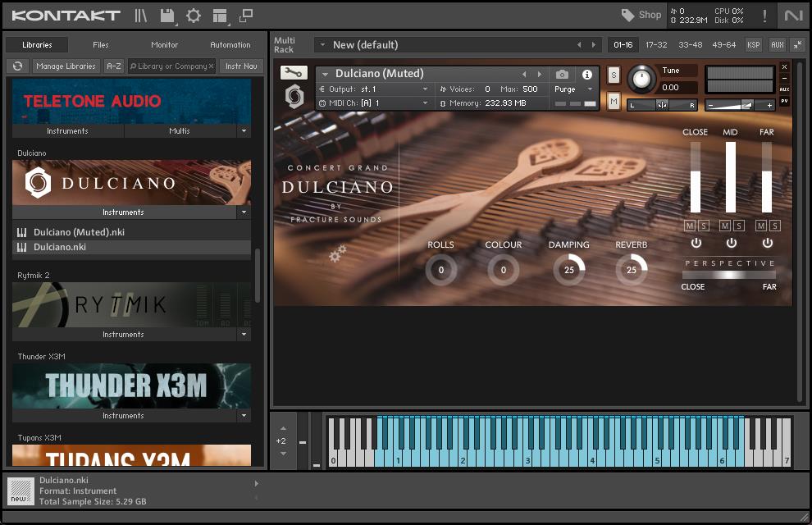Expand the MIDI Ch dropdown
The image size is (812, 525).
[425, 103]
